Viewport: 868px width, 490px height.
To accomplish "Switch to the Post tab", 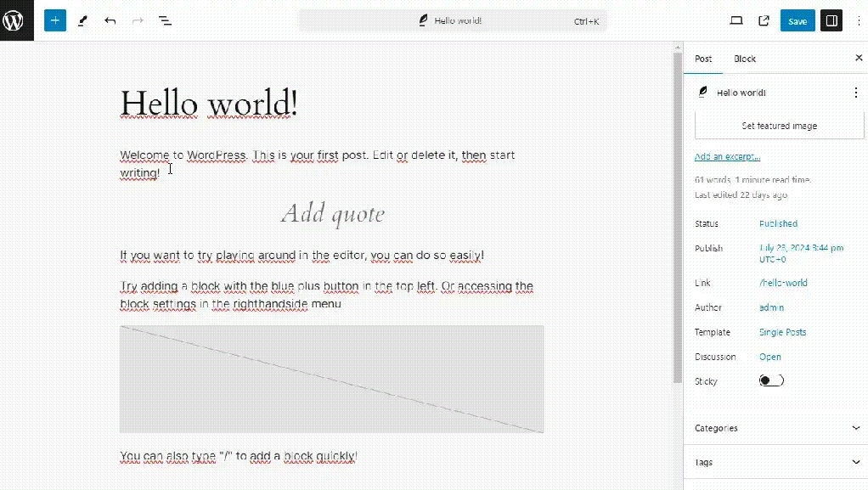I will pos(703,58).
